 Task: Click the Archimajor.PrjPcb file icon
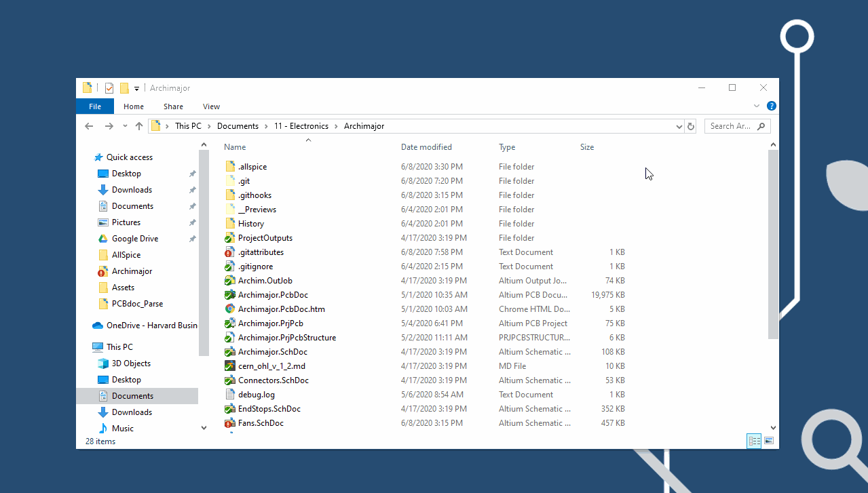point(230,323)
